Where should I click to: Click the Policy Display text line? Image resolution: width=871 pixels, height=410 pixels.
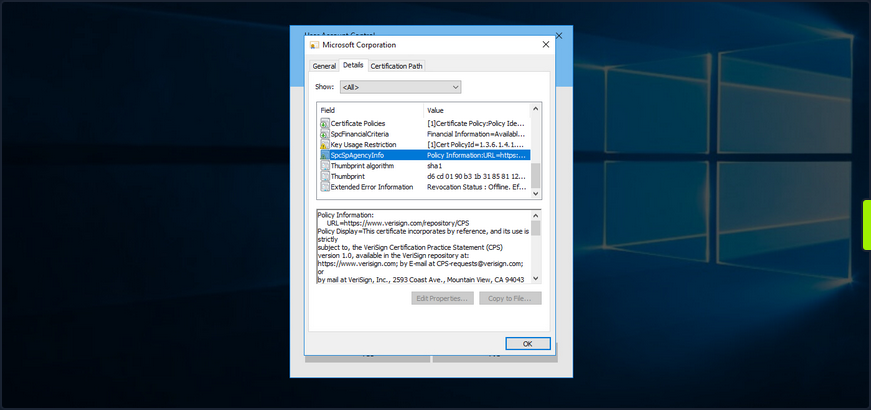coord(423,231)
